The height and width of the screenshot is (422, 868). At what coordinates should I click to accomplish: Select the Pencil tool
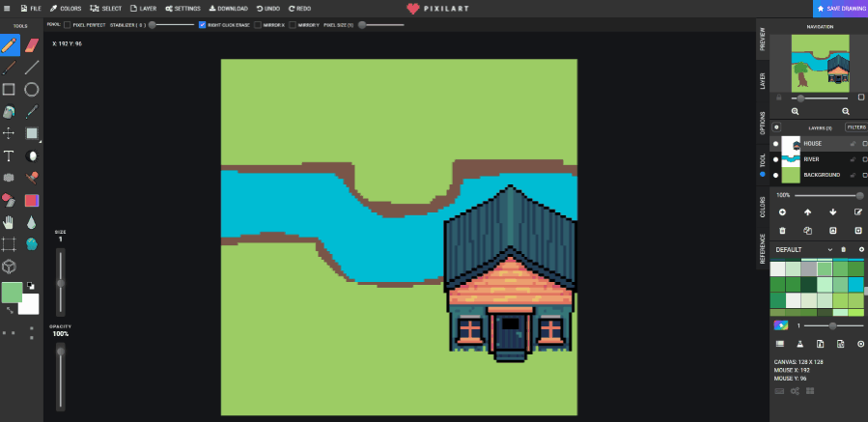click(9, 44)
